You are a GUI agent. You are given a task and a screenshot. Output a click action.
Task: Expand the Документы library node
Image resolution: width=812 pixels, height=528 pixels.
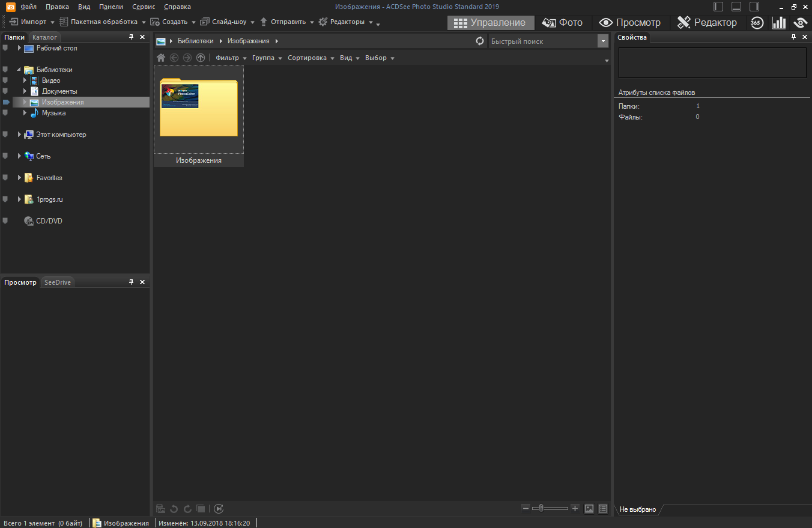pyautogui.click(x=25, y=91)
